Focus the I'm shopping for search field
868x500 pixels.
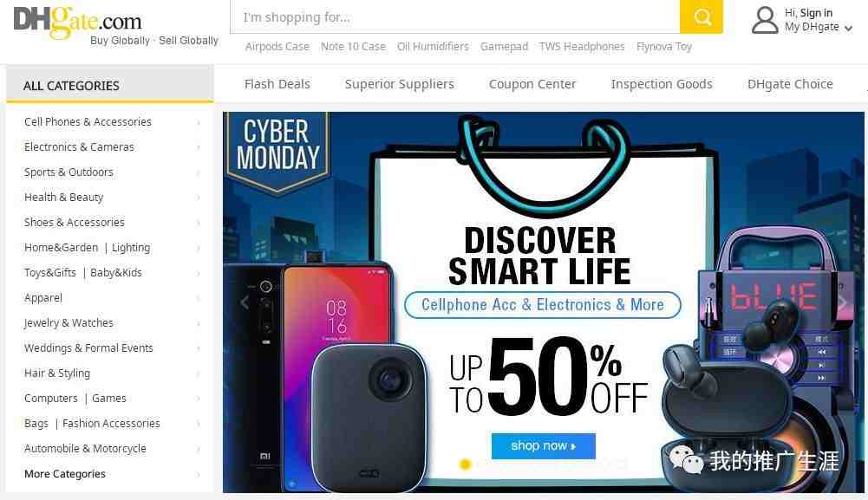pos(455,17)
